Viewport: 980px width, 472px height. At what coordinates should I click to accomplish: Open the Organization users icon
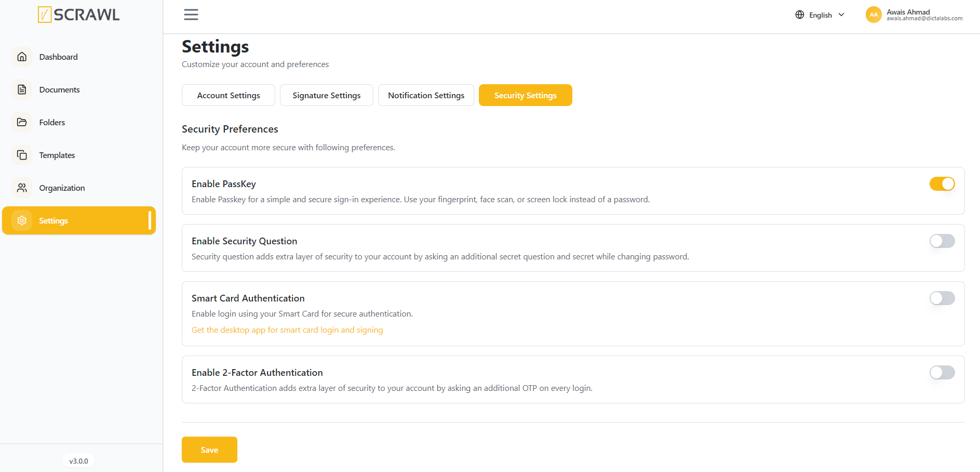point(22,188)
